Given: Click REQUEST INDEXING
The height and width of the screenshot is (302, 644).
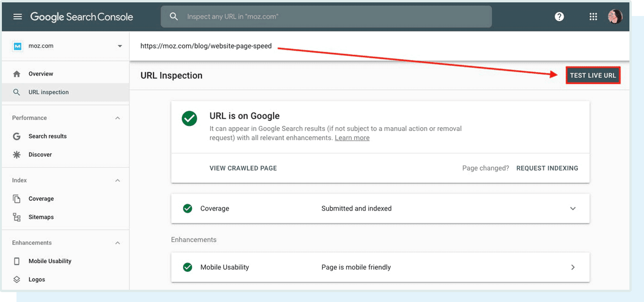Looking at the screenshot, I should tap(547, 168).
